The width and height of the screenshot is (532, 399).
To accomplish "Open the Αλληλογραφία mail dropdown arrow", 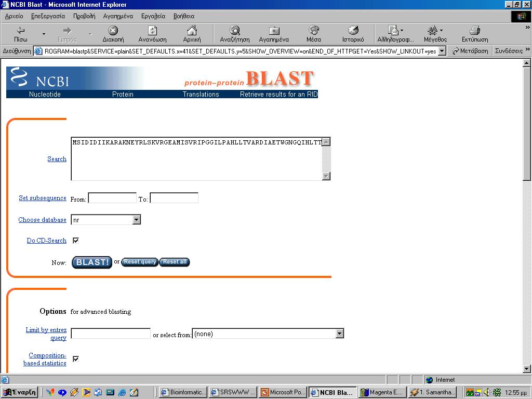I will 402,30.
